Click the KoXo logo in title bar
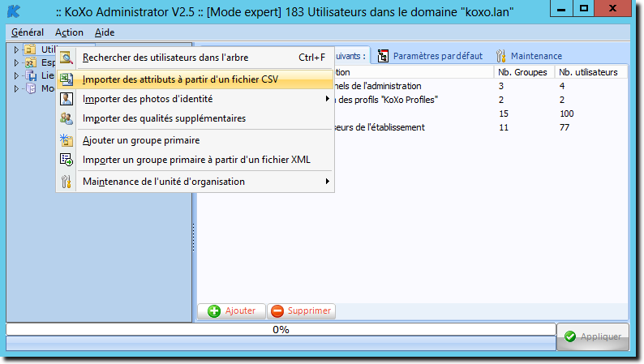The width and height of the screenshot is (644, 364). pos(14,11)
